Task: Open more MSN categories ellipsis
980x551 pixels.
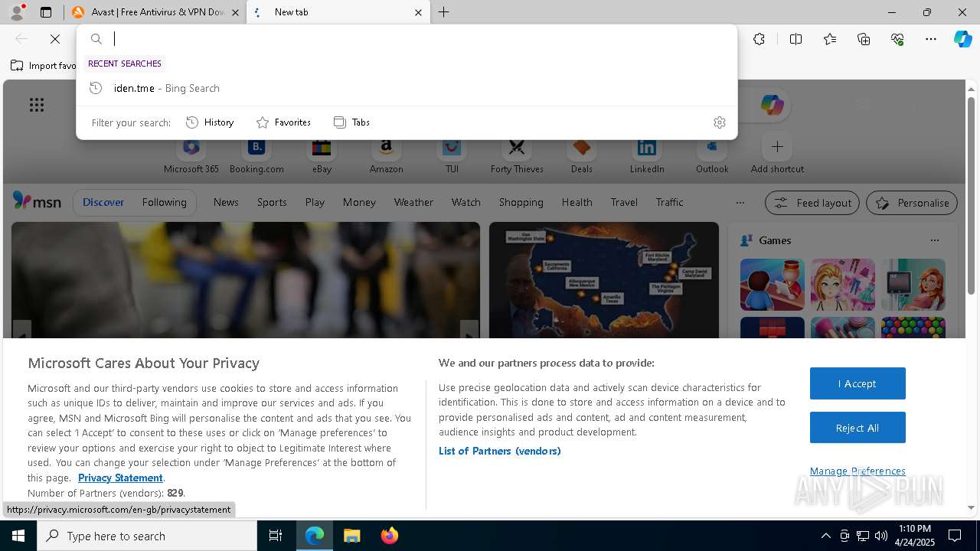Action: 740,203
